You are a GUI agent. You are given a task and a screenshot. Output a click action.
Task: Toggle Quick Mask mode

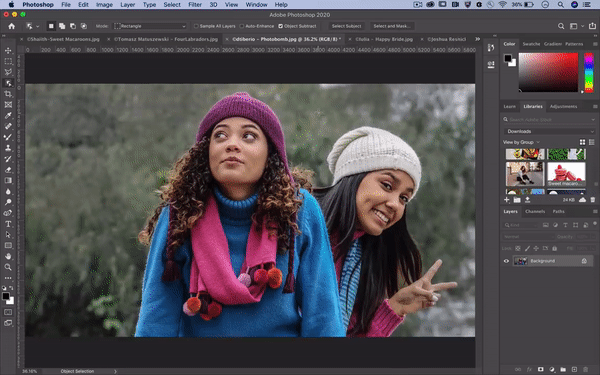click(8, 312)
